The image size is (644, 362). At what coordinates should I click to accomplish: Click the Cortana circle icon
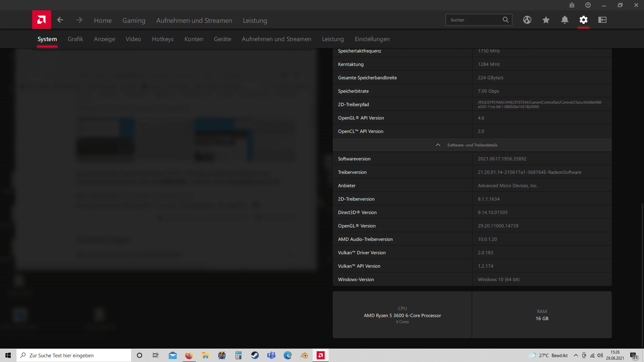pos(140,355)
